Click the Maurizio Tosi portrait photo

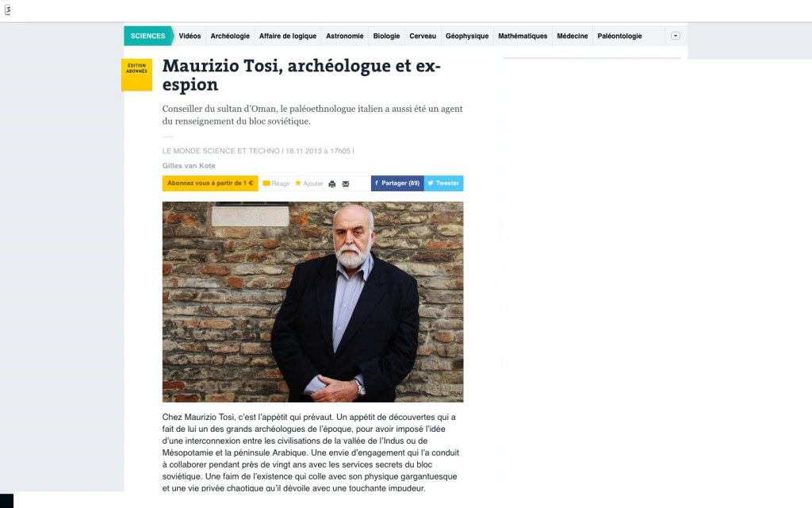click(x=312, y=302)
